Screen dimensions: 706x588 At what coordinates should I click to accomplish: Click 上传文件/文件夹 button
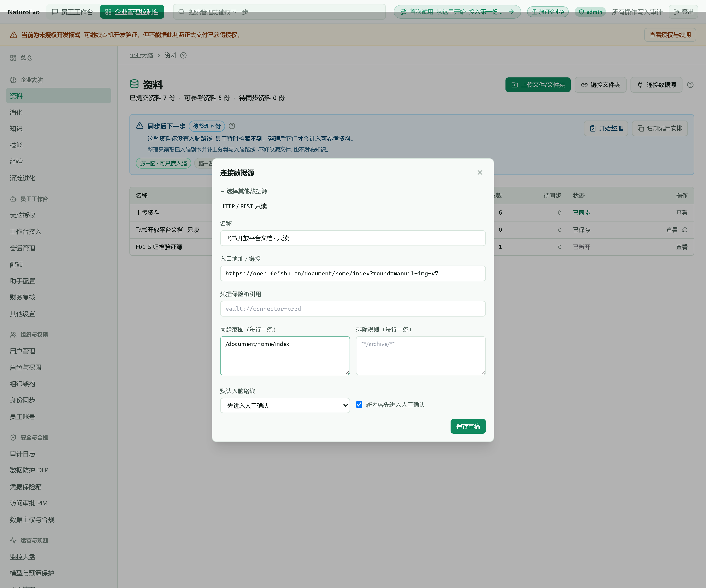tap(538, 85)
